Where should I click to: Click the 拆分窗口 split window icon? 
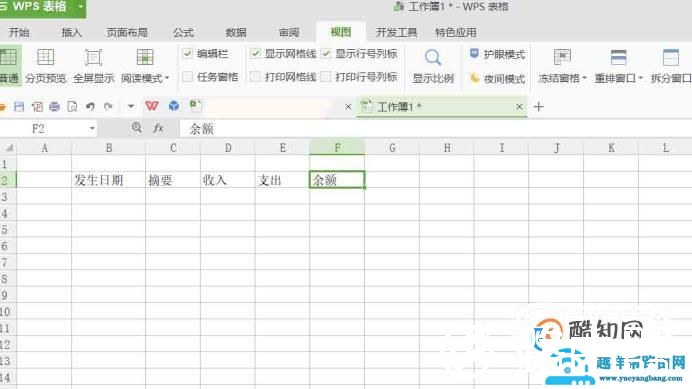(671, 57)
